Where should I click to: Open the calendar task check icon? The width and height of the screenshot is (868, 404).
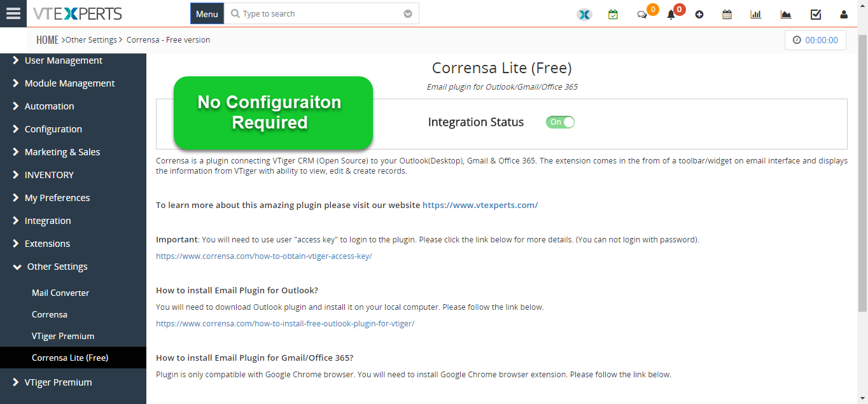click(613, 14)
